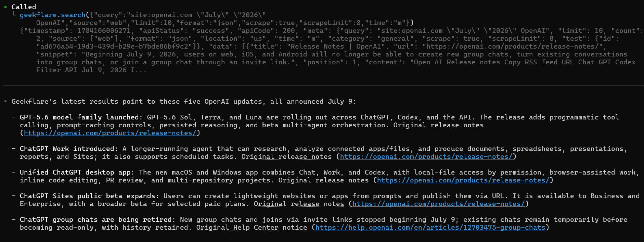This screenshot has width=644, height=242.
Task: Click the dash bullet before Unified ChatGPT desktop app
Action: tap(14, 173)
